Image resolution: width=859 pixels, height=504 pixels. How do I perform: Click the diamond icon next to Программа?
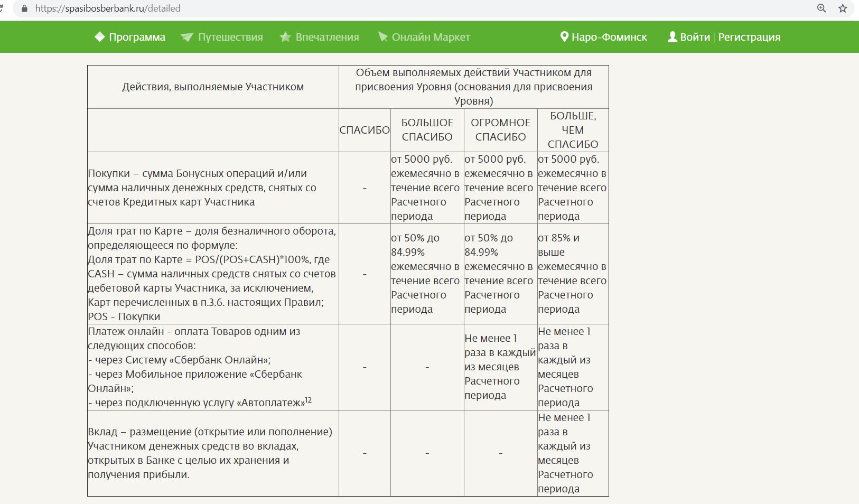click(99, 37)
